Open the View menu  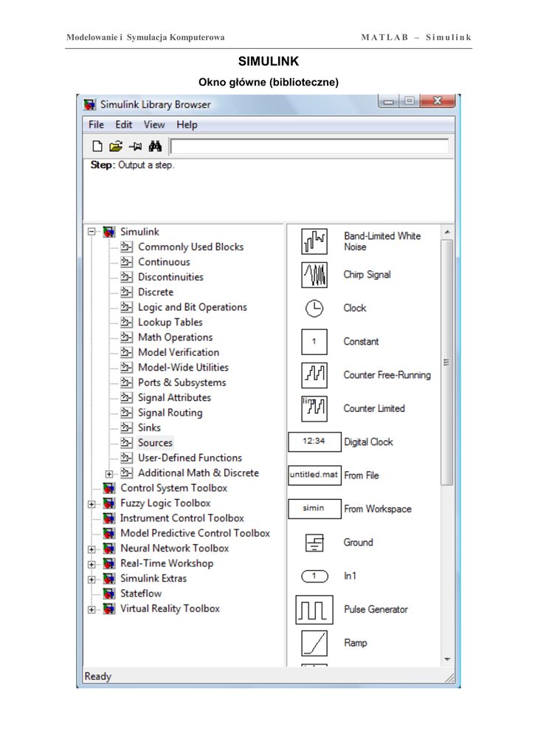pos(154,125)
